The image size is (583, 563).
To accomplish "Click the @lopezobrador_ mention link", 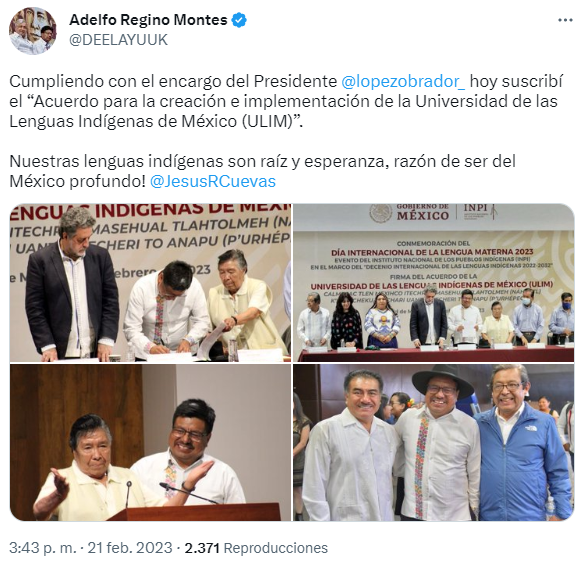I will point(403,81).
